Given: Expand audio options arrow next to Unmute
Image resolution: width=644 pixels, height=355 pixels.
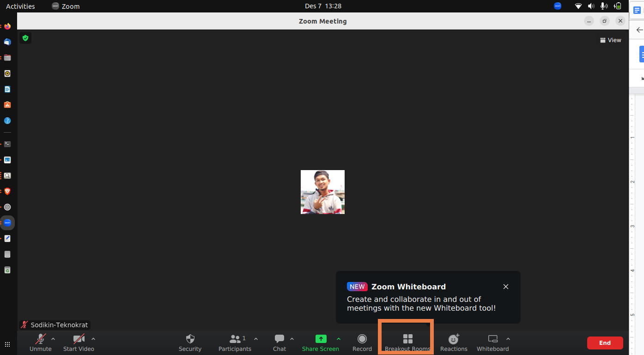Looking at the screenshot, I should point(53,339).
